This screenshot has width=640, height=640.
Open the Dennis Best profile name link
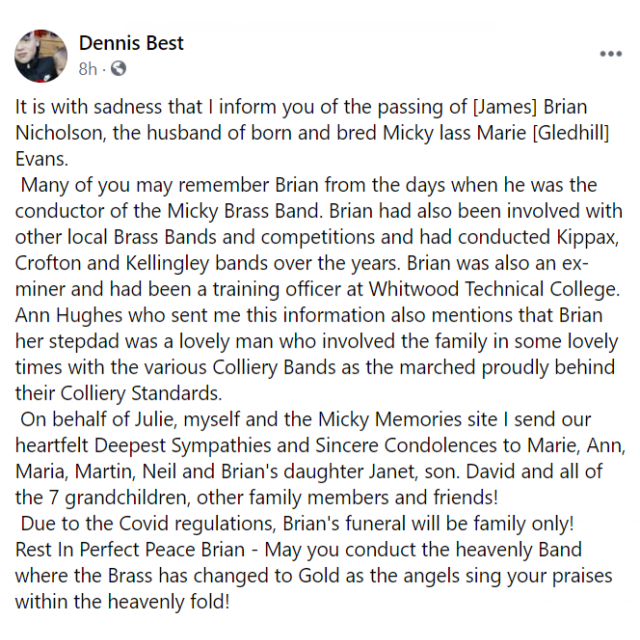click(x=131, y=43)
